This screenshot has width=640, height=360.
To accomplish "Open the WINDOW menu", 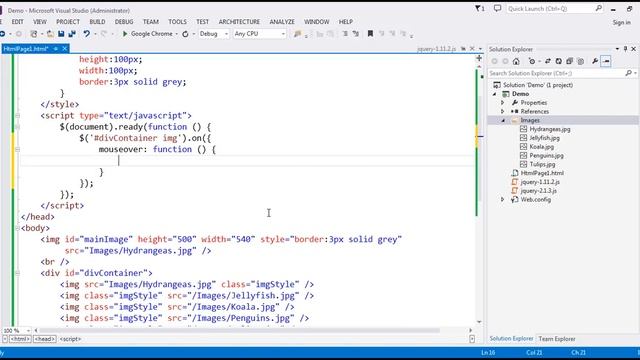I will click(x=316, y=22).
